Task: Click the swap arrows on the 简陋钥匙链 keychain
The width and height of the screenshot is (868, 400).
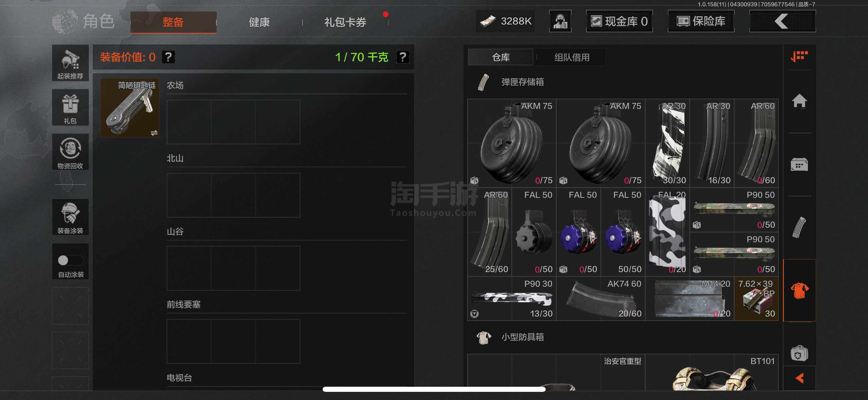Action: [154, 133]
